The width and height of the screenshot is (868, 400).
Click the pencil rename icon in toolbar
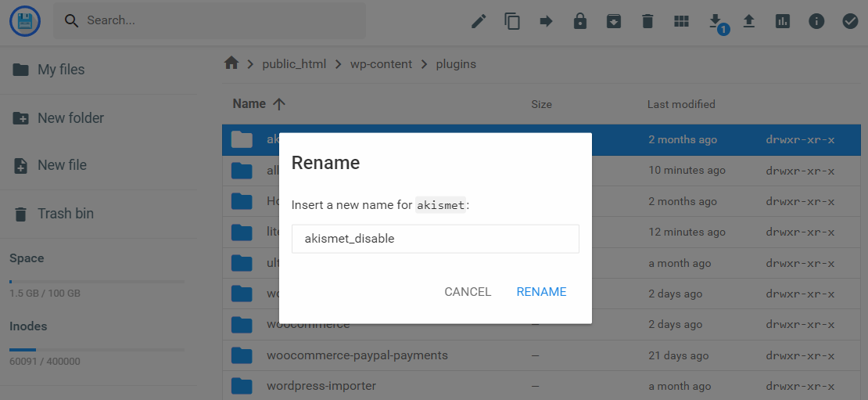479,21
